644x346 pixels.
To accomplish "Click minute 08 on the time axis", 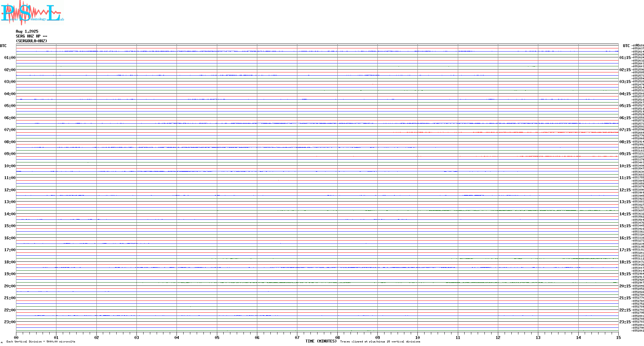I will pyautogui.click(x=337, y=337).
